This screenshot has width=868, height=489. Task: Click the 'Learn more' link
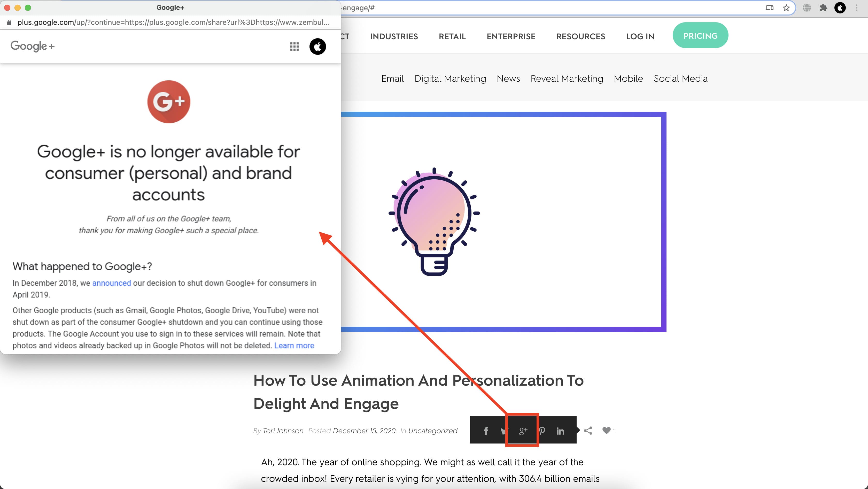coord(294,346)
